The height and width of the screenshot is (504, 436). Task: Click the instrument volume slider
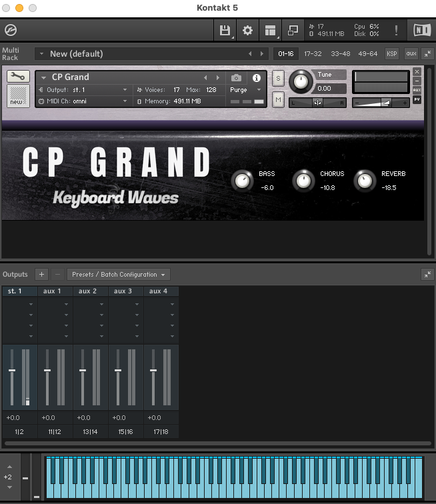click(x=381, y=103)
